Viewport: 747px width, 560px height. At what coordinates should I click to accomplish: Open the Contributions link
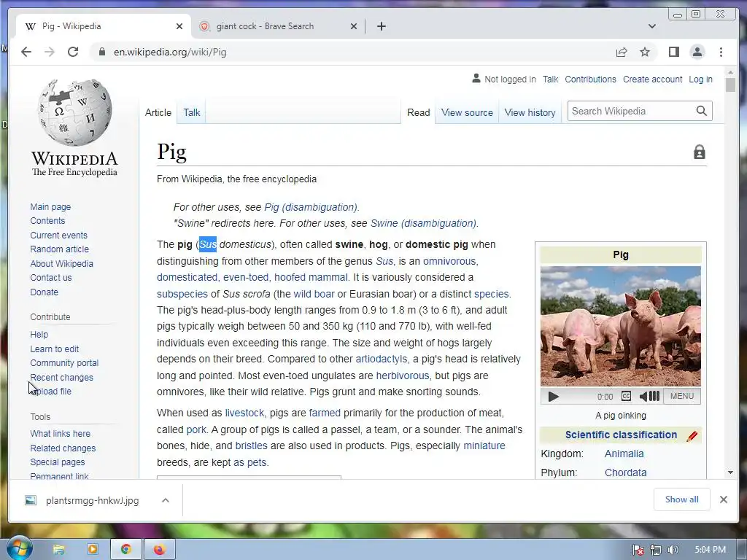(x=590, y=79)
